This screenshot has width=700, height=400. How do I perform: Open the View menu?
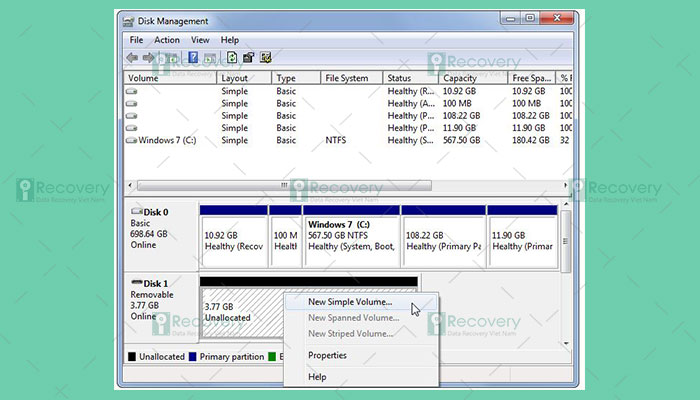click(200, 40)
